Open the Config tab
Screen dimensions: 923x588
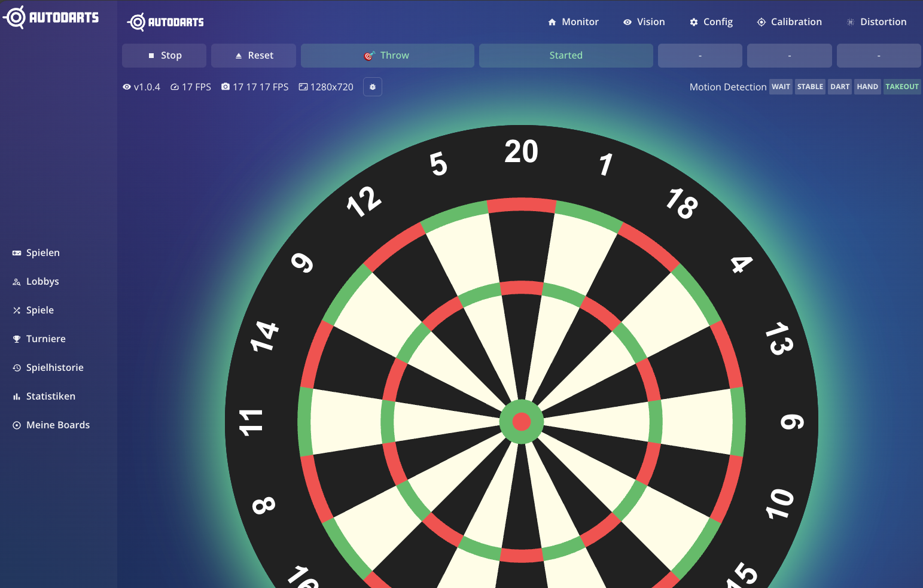click(x=711, y=22)
